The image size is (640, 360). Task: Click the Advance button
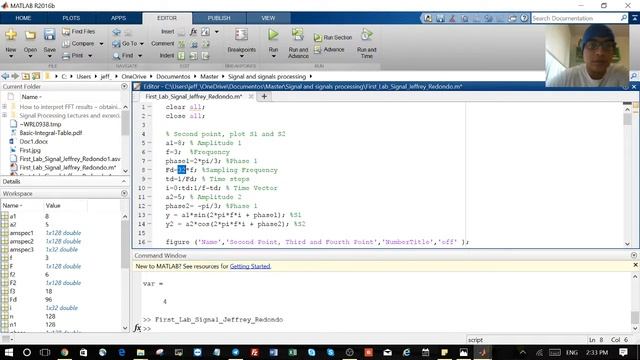coord(329,49)
